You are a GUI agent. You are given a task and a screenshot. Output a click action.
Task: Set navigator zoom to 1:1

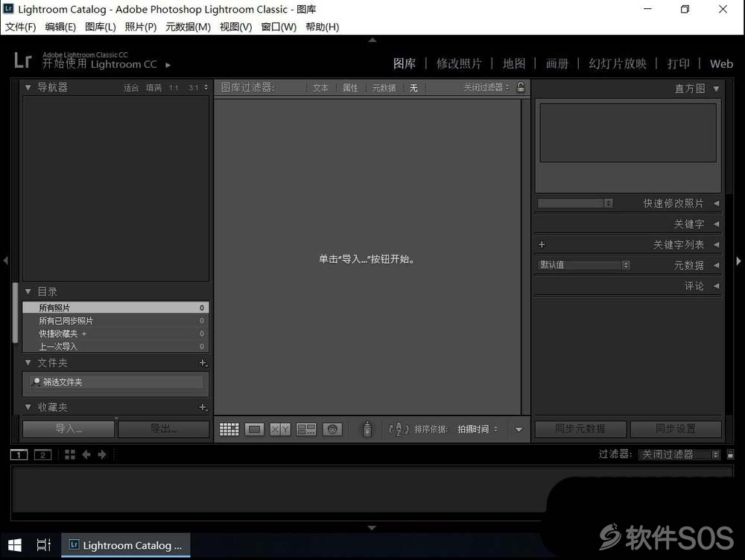click(174, 87)
